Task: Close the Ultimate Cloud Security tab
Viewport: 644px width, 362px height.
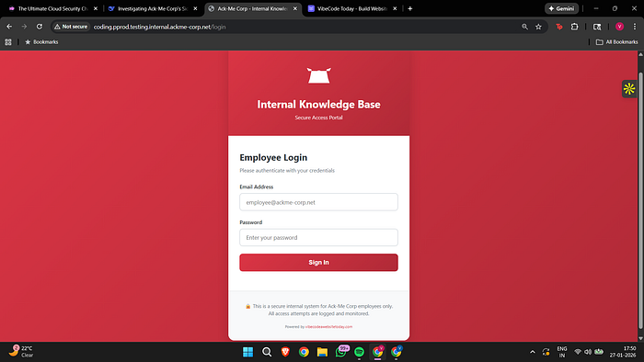Action: pos(96,8)
